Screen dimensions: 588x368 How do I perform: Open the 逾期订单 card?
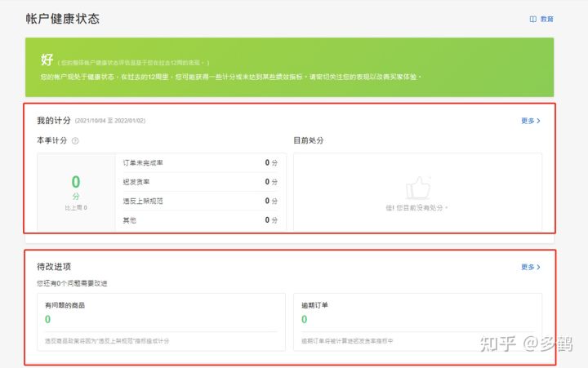(417, 322)
